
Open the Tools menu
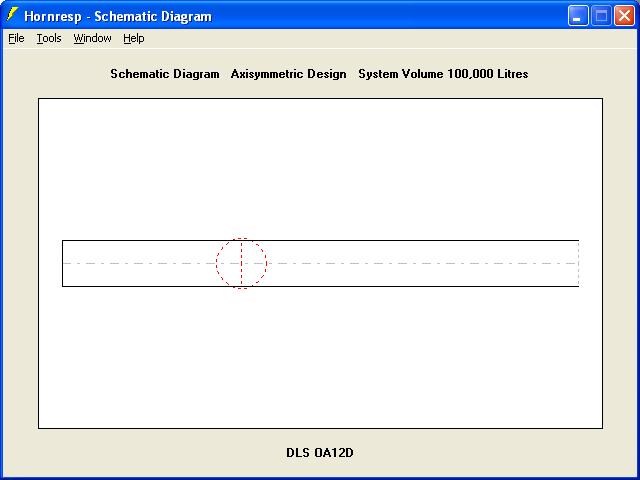(49, 38)
